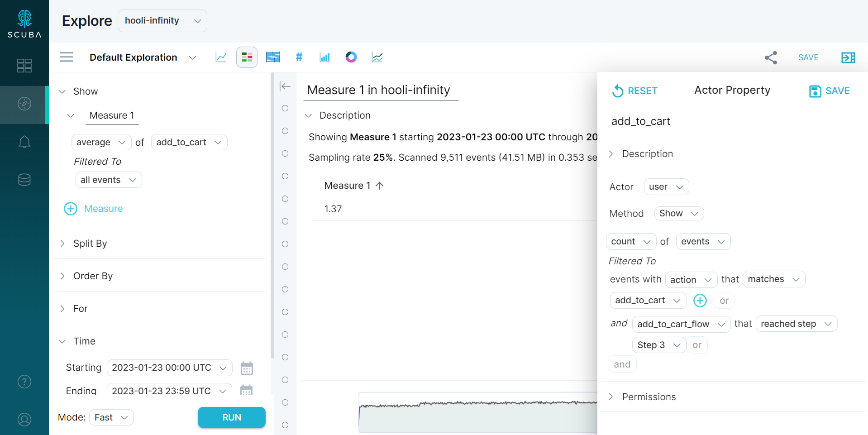
Task: Open the Step 3 dropdown
Action: click(659, 345)
